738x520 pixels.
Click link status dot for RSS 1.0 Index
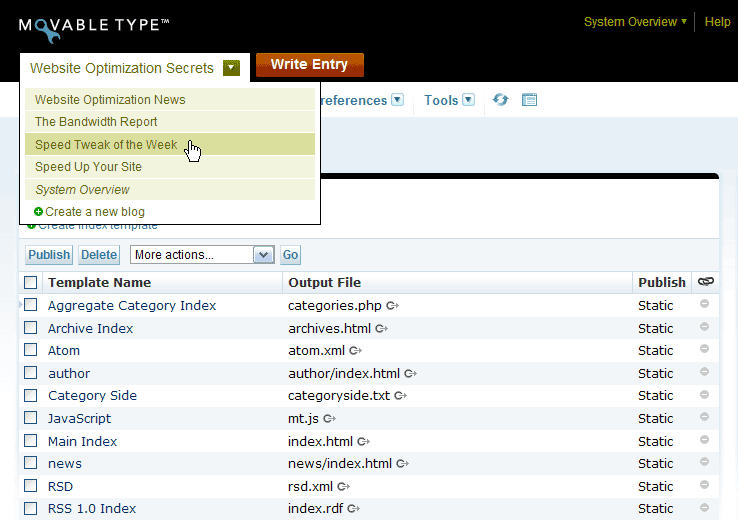(x=705, y=507)
